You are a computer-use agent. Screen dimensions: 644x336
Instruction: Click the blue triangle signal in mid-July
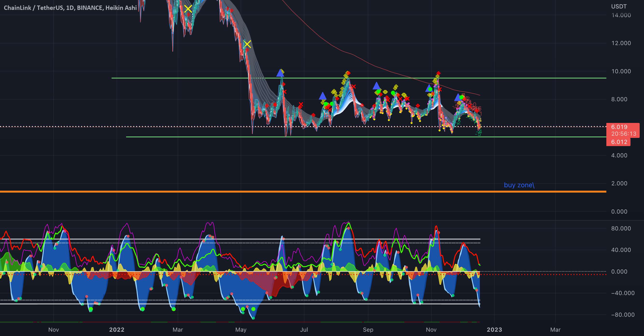tap(322, 96)
